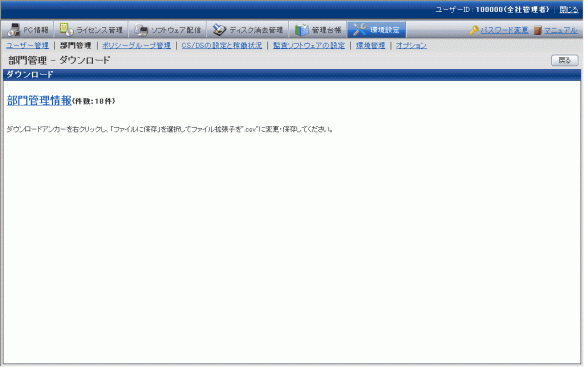Open the ユーザー管理 submenu link

tap(28, 45)
